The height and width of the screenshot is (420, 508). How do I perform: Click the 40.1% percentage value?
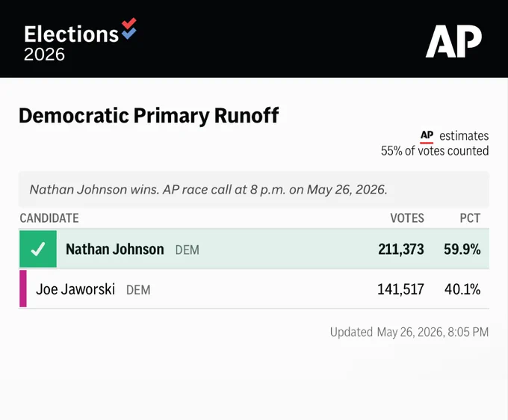(x=462, y=289)
